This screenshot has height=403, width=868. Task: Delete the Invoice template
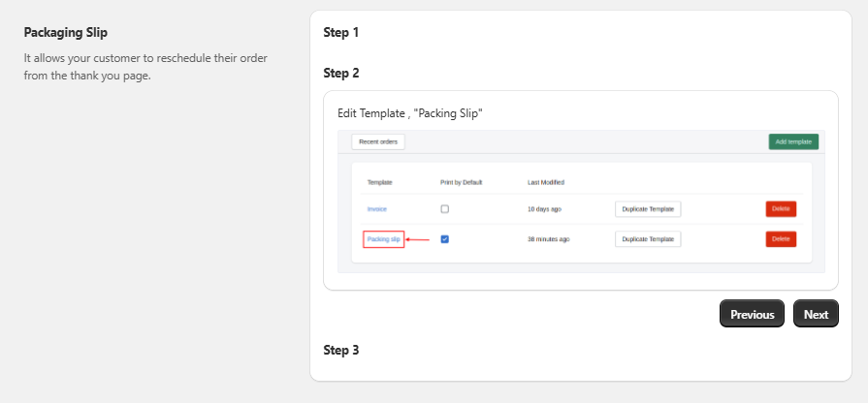click(781, 209)
